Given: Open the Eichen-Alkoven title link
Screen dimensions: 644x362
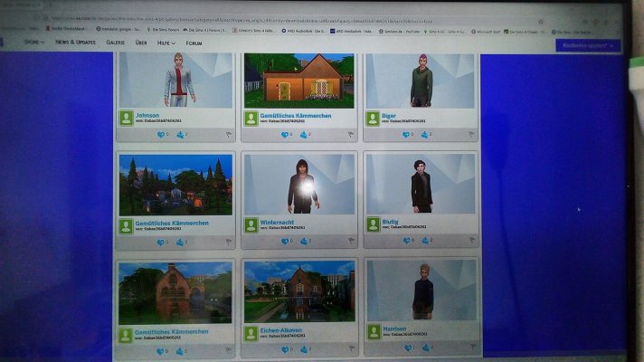Looking at the screenshot, I should point(281,330).
